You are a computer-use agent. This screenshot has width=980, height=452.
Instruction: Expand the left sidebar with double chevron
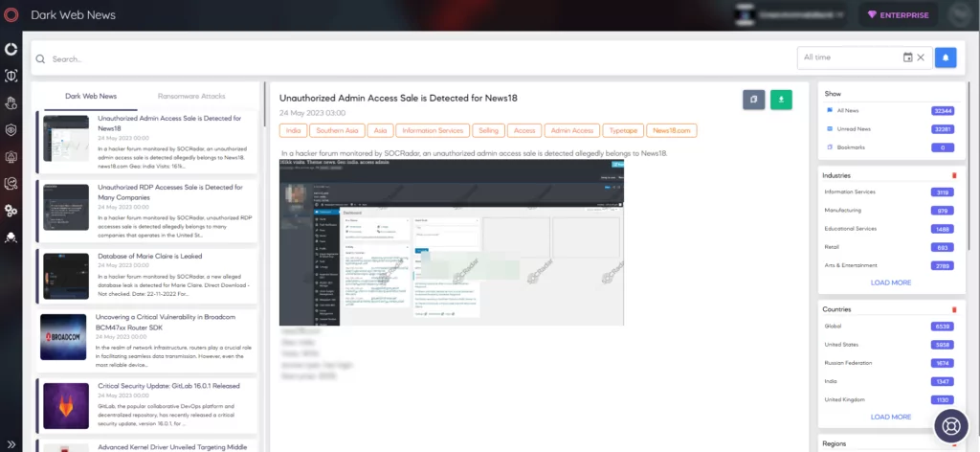point(11,444)
